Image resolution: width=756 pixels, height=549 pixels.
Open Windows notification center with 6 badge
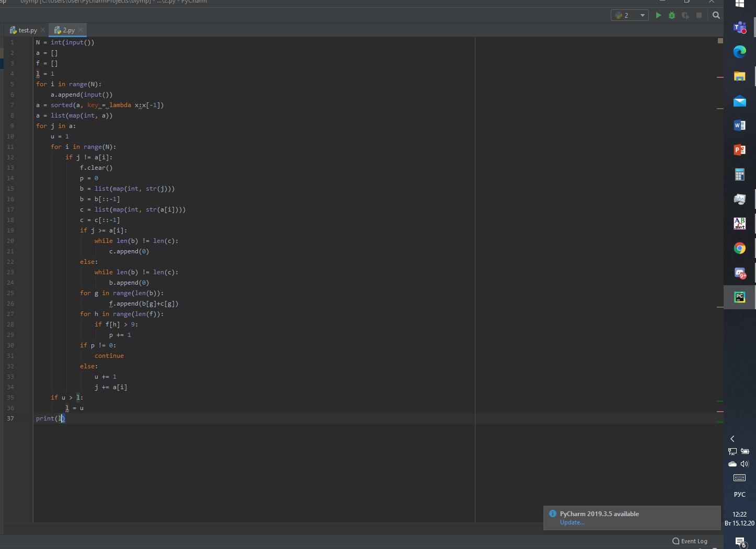(740, 542)
